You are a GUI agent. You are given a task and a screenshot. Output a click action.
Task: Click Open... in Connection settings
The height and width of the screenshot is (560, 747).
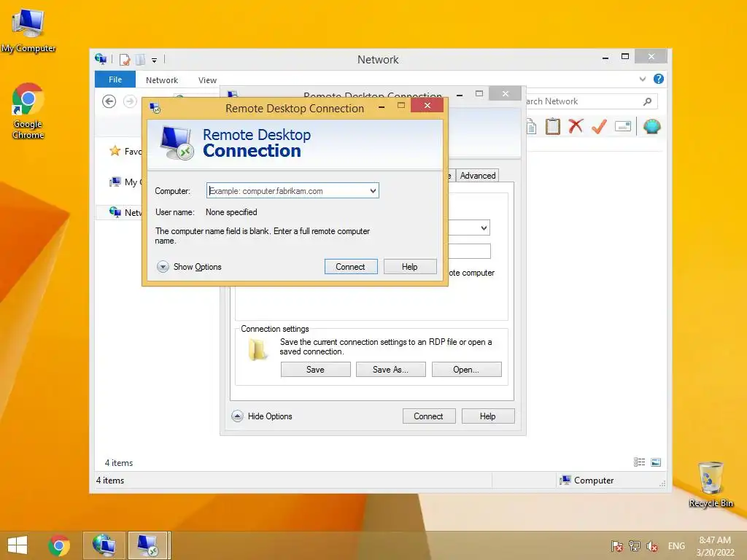tap(466, 370)
